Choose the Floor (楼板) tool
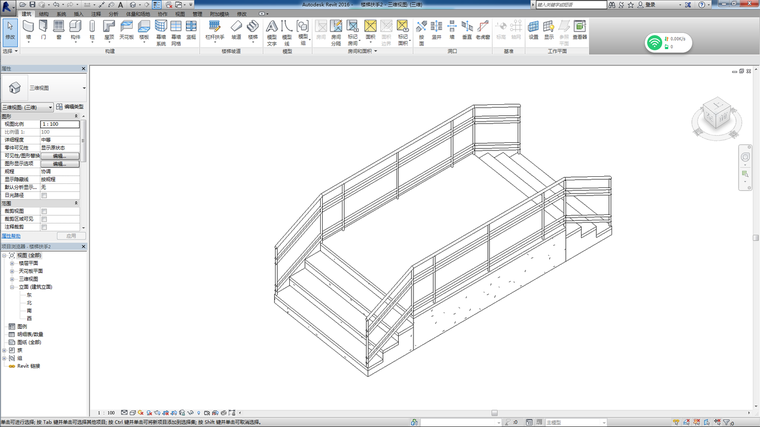 pos(144,31)
